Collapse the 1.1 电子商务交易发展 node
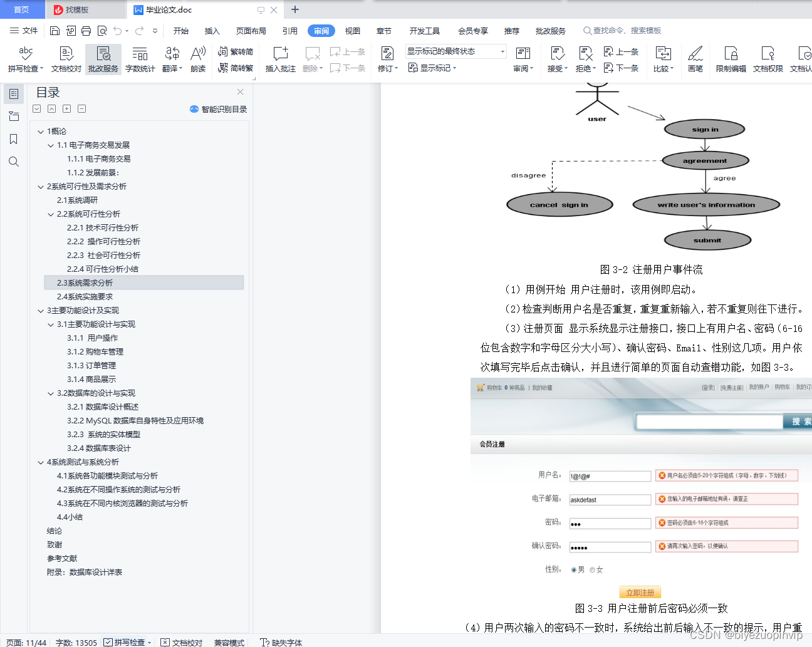Image resolution: width=812 pixels, height=647 pixels. (x=51, y=145)
